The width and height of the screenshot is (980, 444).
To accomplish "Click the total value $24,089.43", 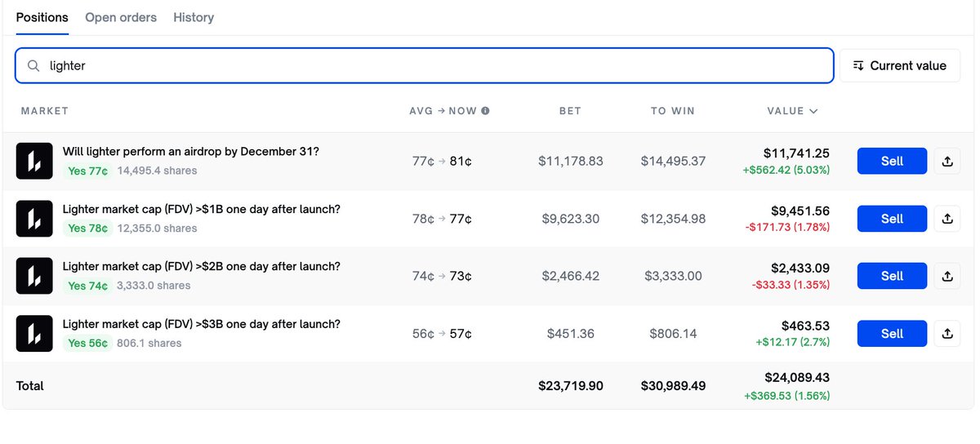I will (796, 377).
